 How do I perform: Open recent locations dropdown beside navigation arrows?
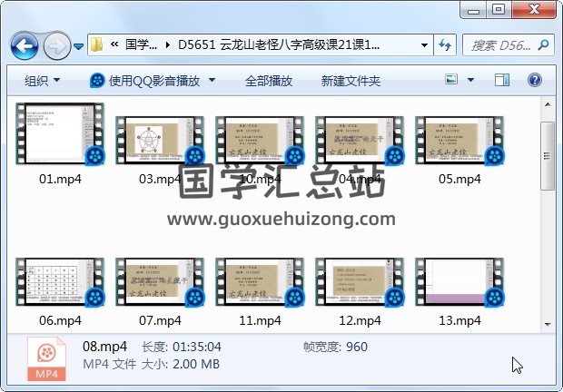79,46
